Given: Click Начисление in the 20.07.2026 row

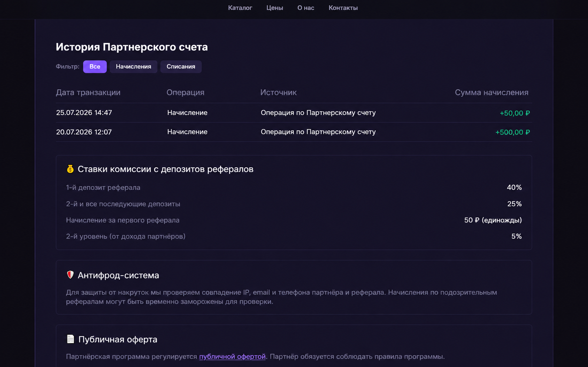Looking at the screenshot, I should [187, 132].
